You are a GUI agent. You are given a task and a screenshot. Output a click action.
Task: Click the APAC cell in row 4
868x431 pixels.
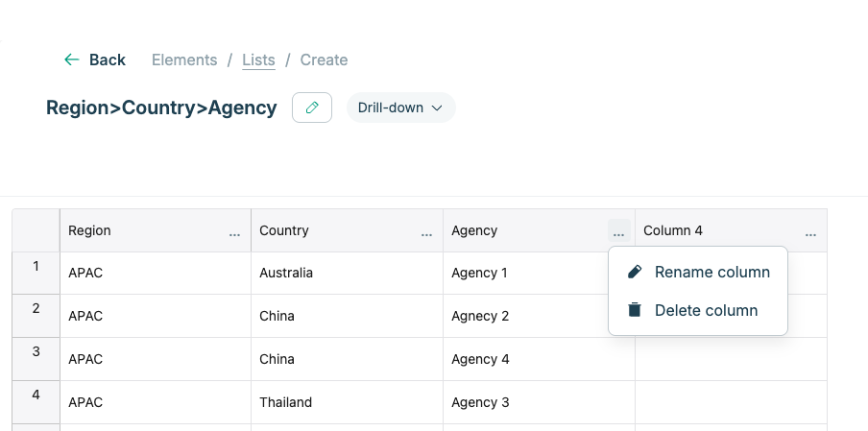click(156, 402)
